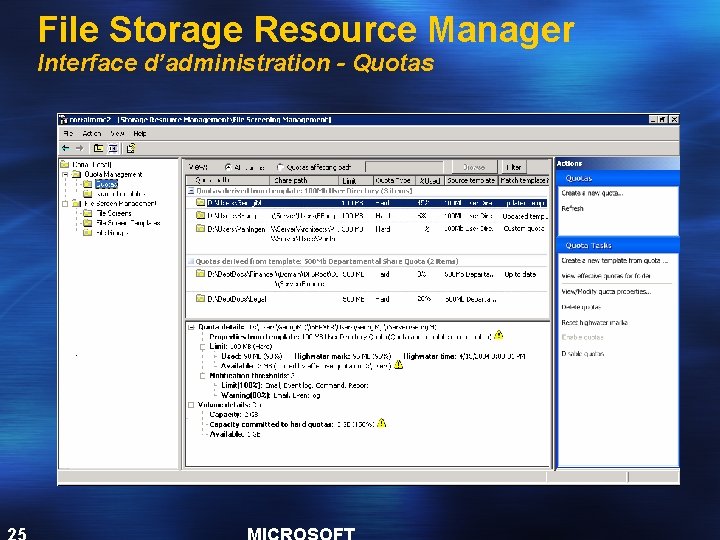The image size is (720, 540).
Task: Sort by the %Used column header
Action: [x=430, y=180]
